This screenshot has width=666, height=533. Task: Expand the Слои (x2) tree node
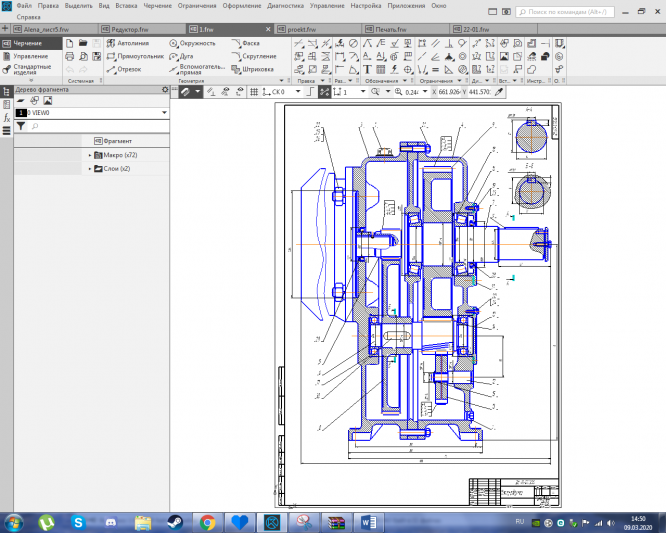tap(90, 169)
